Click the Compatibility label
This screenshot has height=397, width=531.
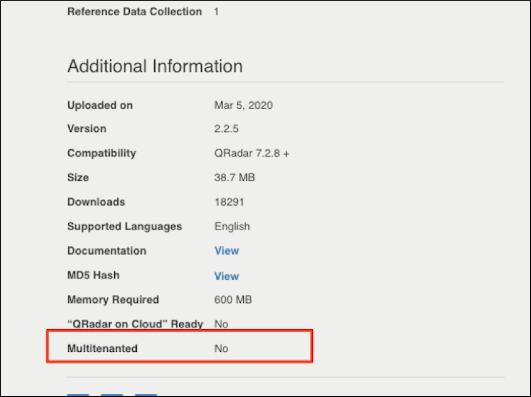pos(102,153)
